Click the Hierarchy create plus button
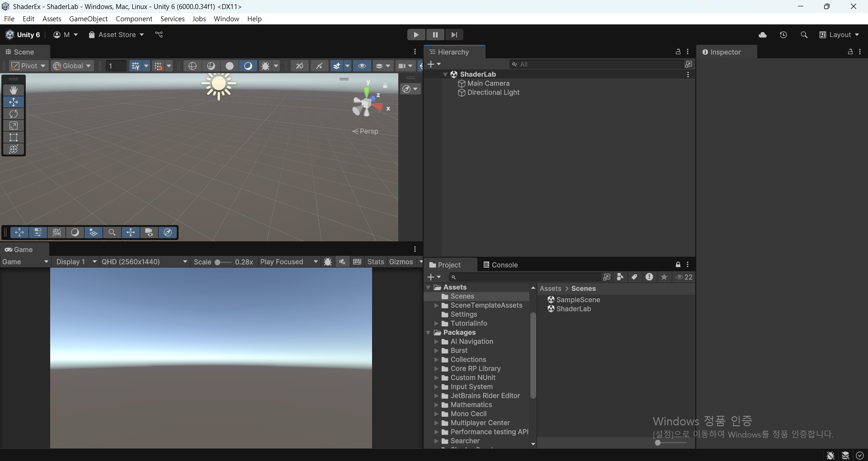The width and height of the screenshot is (868, 461). coord(434,64)
